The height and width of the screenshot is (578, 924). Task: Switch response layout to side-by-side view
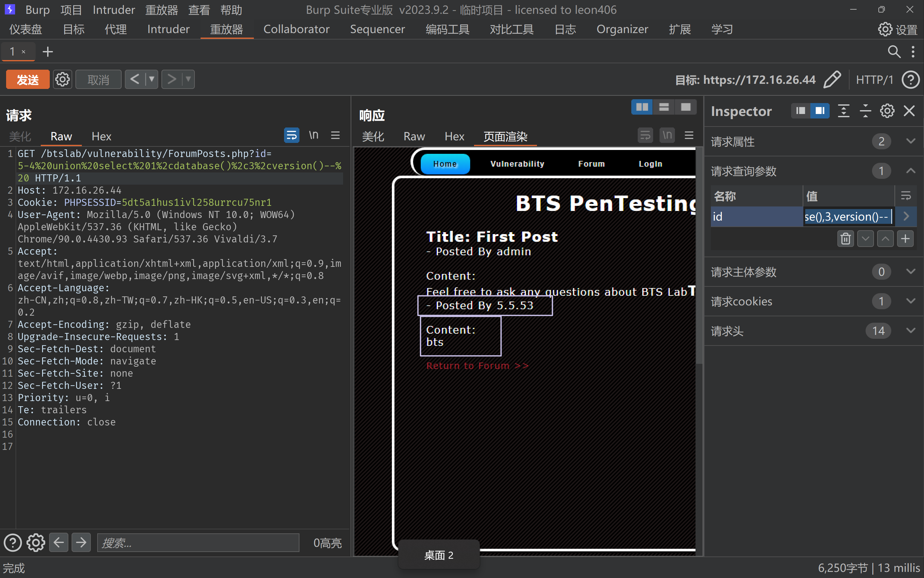pyautogui.click(x=642, y=107)
